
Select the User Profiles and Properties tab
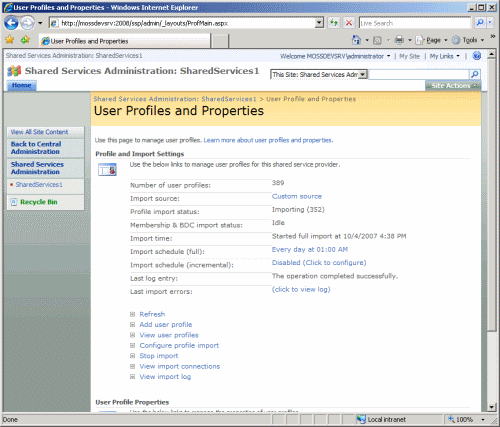pyautogui.click(x=125, y=41)
